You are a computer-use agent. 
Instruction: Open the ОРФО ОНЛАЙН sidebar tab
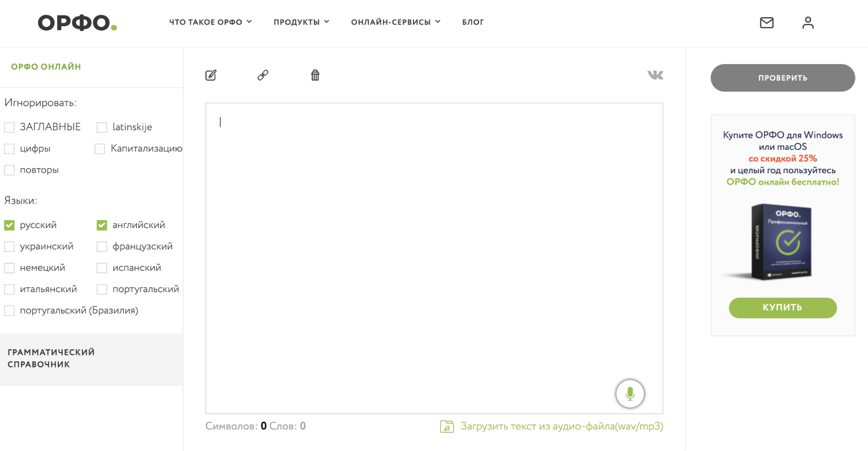pos(46,67)
